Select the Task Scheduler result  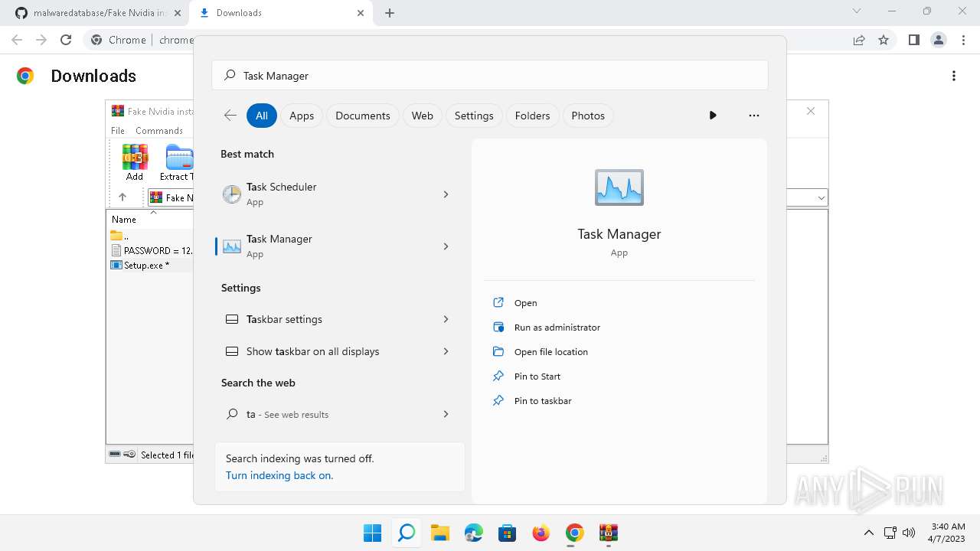325,194
